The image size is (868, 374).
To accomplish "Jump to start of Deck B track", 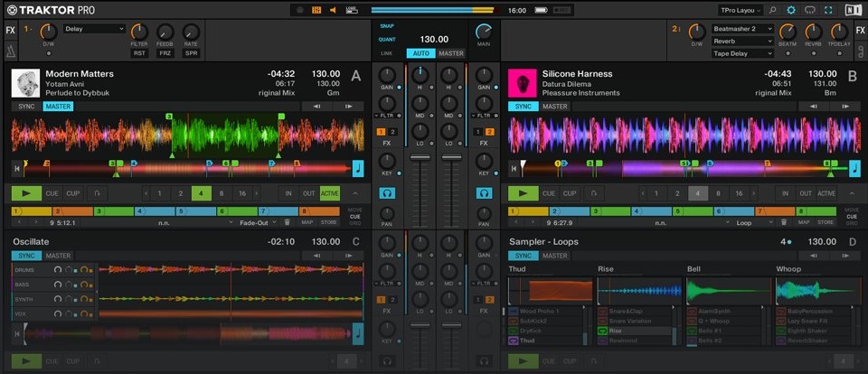I will [x=514, y=168].
